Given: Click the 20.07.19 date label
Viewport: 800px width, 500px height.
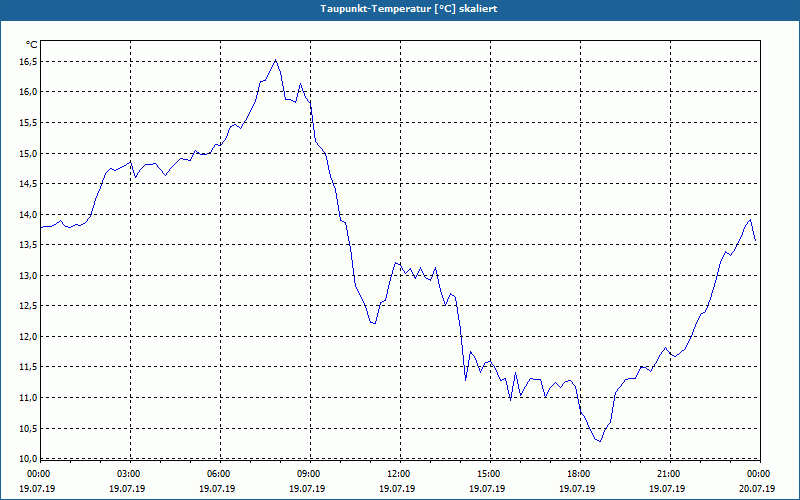Looking at the screenshot, I should coord(757,489).
